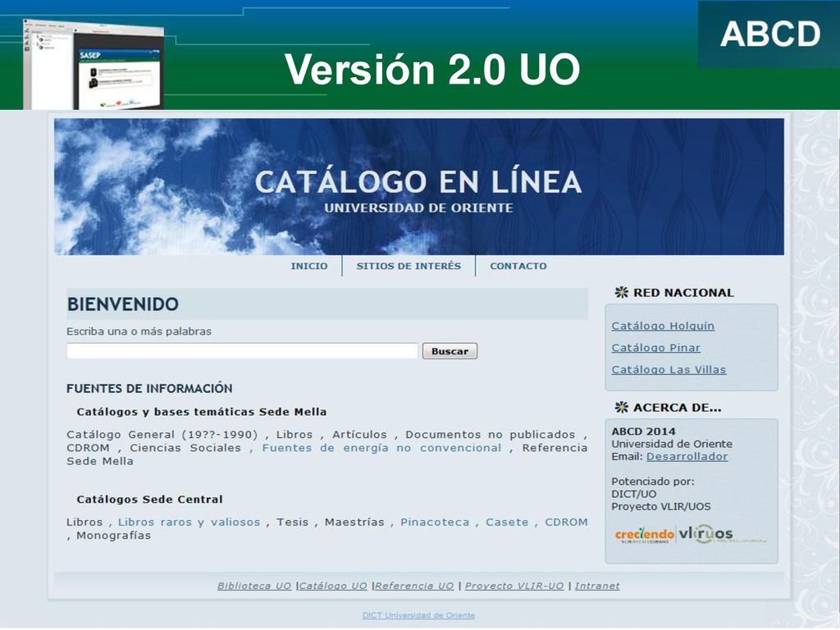
Task: Focus the search words input field
Action: click(x=242, y=351)
